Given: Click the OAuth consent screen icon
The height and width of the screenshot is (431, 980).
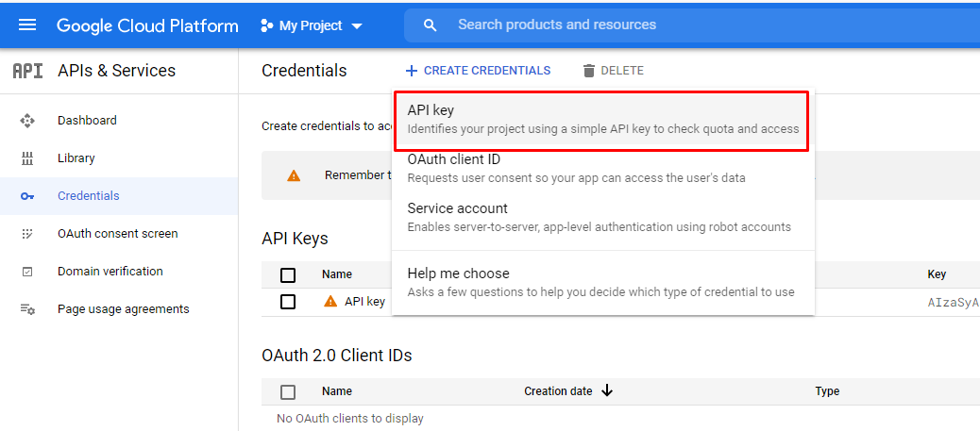Looking at the screenshot, I should 26,234.
